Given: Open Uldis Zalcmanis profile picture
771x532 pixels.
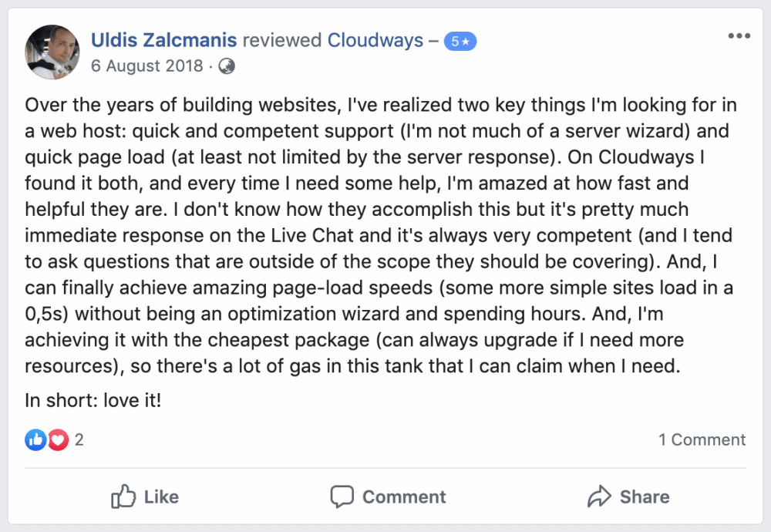Looking at the screenshot, I should [x=52, y=52].
